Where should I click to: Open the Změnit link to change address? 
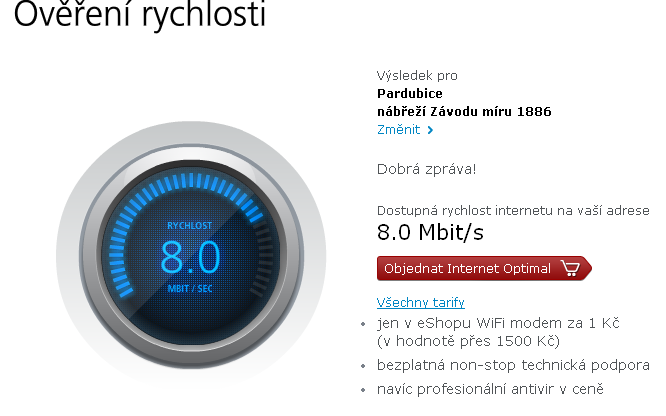pos(398,130)
